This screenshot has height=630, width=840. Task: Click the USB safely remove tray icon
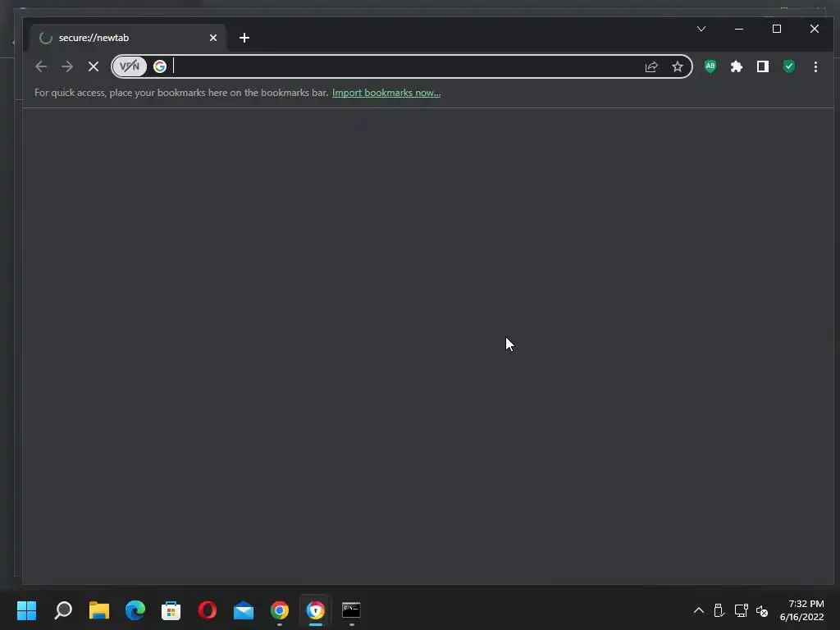coord(719,610)
